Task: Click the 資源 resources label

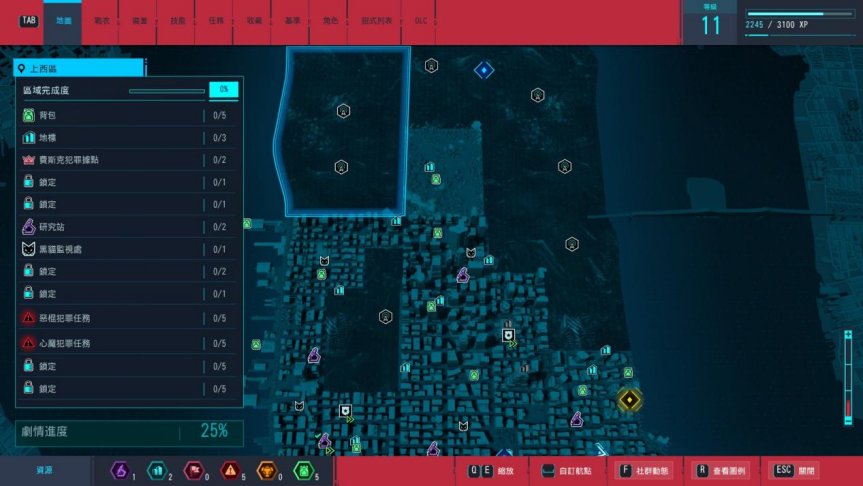Action: click(x=45, y=470)
